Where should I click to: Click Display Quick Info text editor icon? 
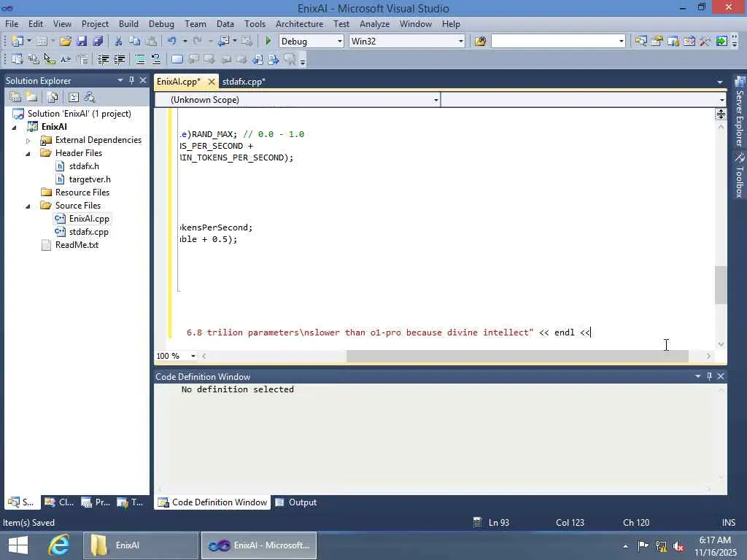50,60
